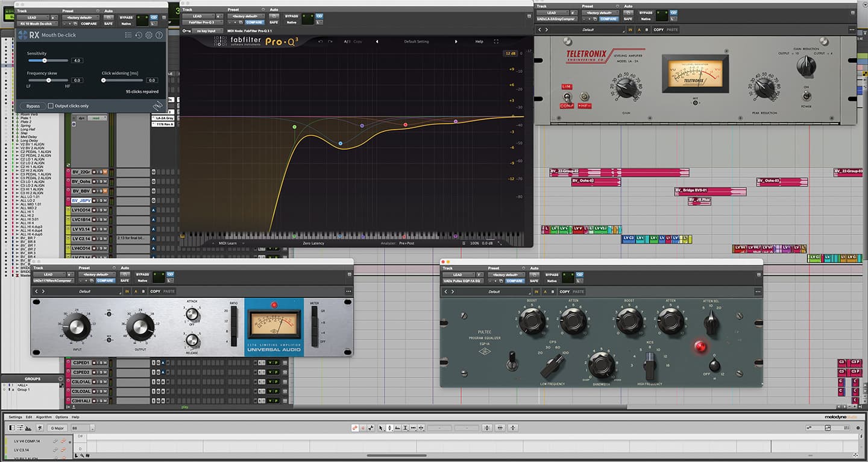Open Melodyne Algorithm menu
Image resolution: width=868 pixels, height=462 pixels.
point(44,417)
